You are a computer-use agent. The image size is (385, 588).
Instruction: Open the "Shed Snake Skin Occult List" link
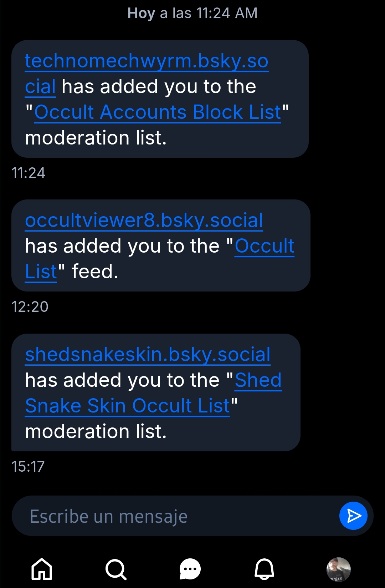point(127,406)
